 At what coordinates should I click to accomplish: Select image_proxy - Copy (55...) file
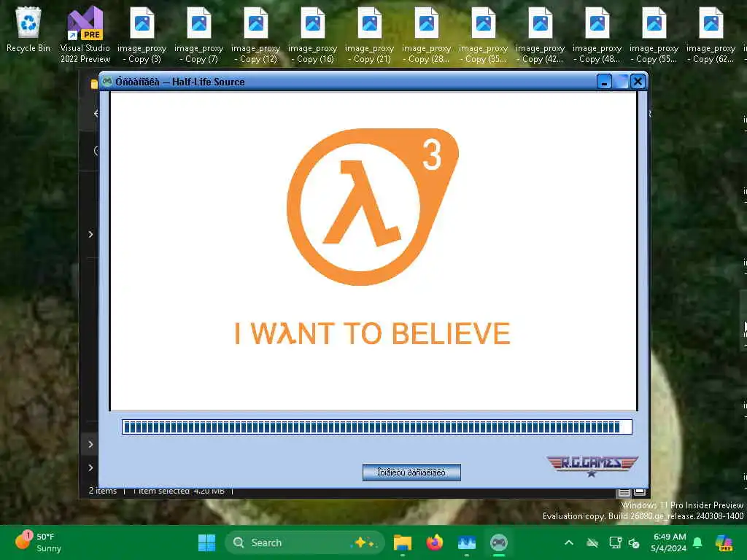pos(654,35)
